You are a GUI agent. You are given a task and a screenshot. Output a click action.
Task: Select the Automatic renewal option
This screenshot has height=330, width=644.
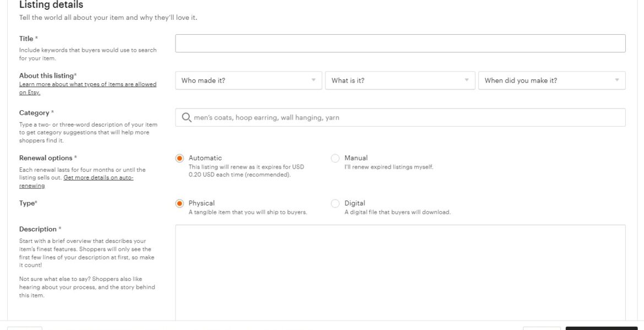(179, 158)
